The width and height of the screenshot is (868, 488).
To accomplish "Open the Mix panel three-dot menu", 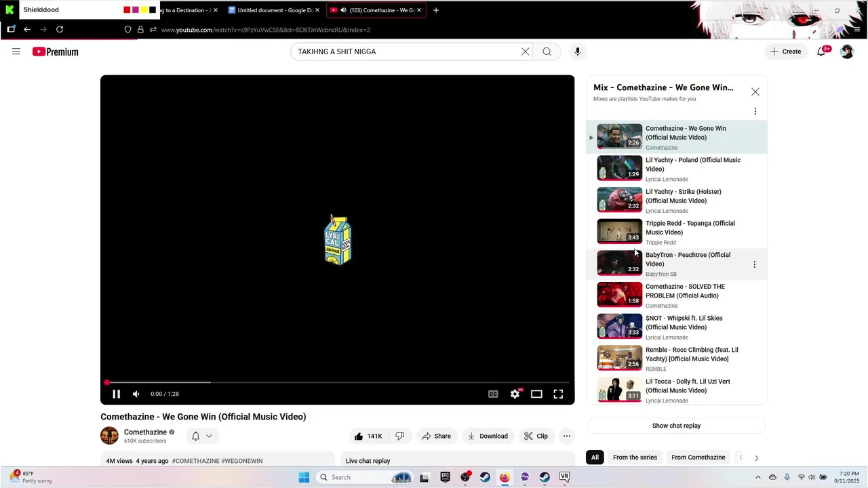I will point(755,111).
